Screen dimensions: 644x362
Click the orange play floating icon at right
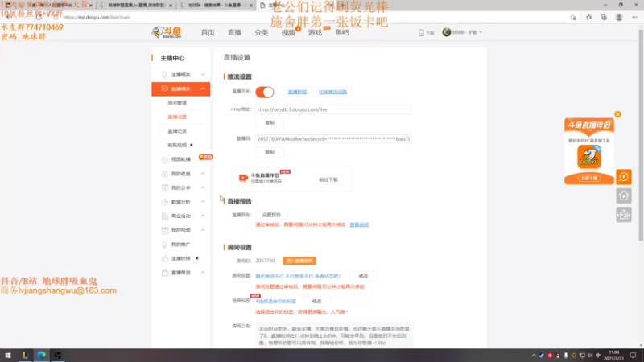pyautogui.click(x=623, y=177)
